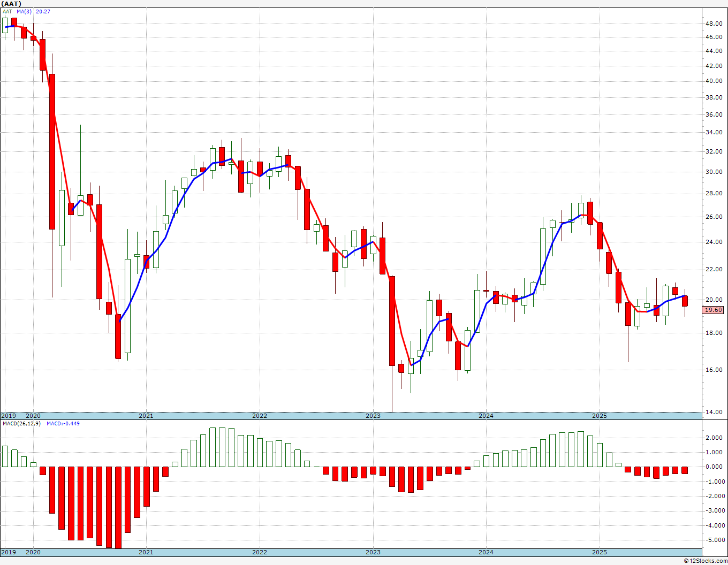Click the 2.000 MACD axis label

coord(715,438)
